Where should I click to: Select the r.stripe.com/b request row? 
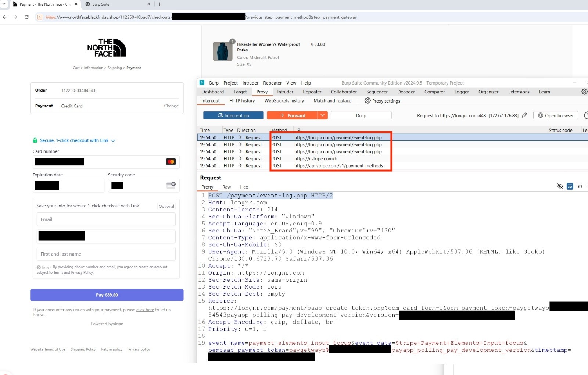pyautogui.click(x=315, y=159)
